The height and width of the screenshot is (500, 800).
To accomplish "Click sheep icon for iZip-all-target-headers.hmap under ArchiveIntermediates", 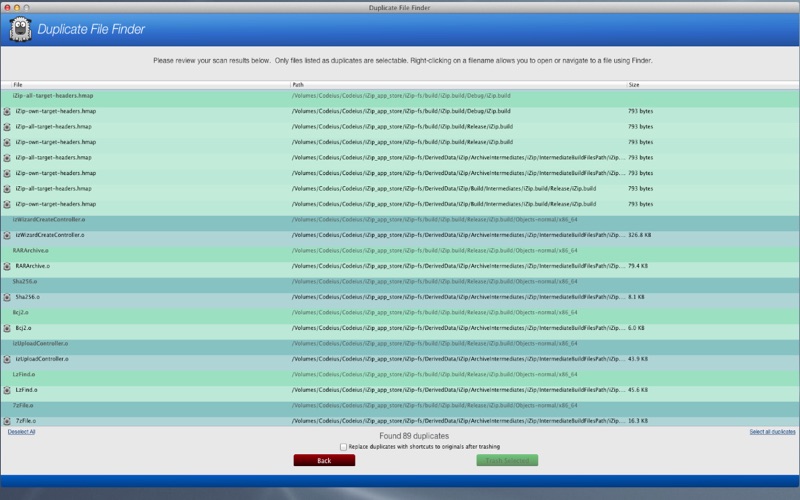I will point(7,158).
